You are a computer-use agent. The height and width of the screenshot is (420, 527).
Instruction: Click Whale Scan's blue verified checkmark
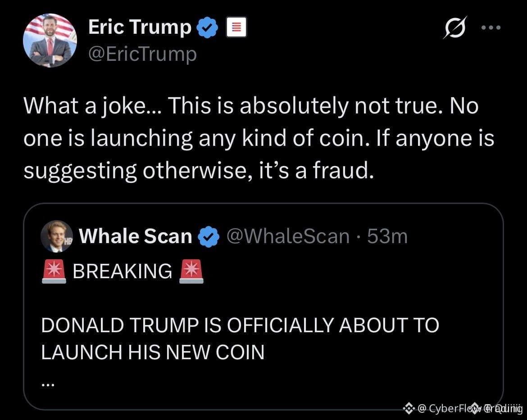209,236
